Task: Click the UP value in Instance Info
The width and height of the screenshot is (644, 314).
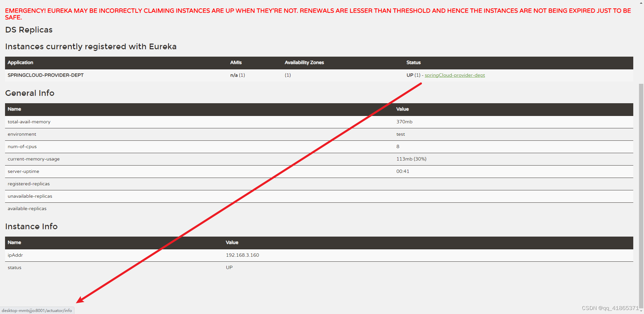Action: tap(229, 267)
